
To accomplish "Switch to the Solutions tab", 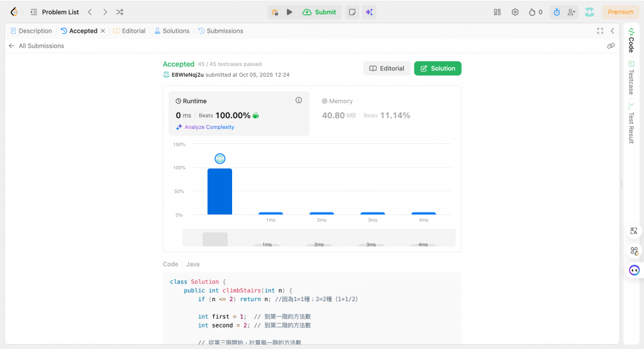I will (172, 31).
